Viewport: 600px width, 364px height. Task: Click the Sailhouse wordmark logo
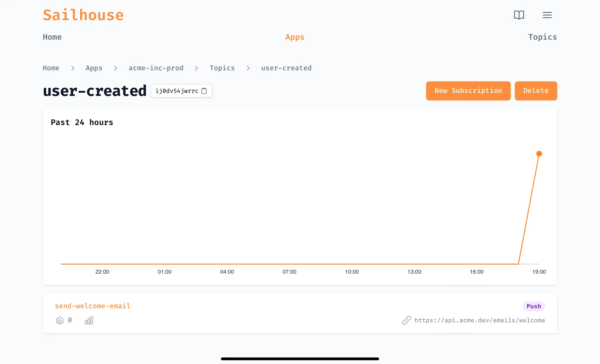click(83, 15)
